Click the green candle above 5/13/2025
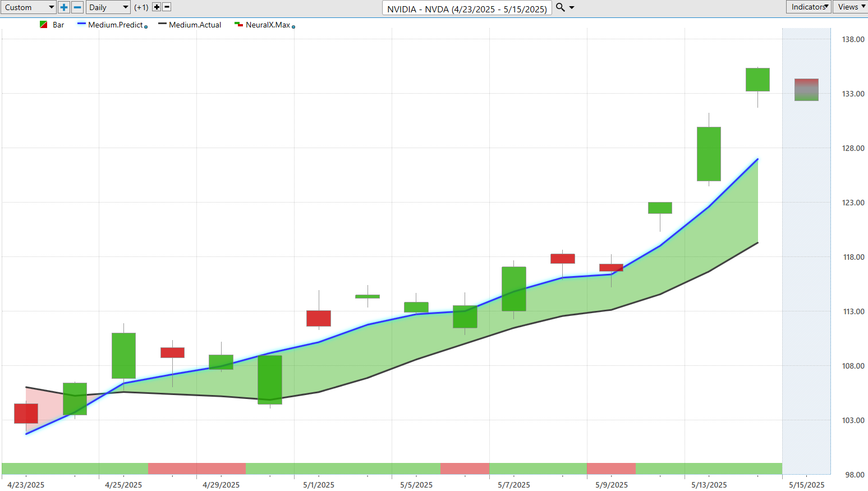Viewport: 868px width, 491px height. (x=709, y=154)
